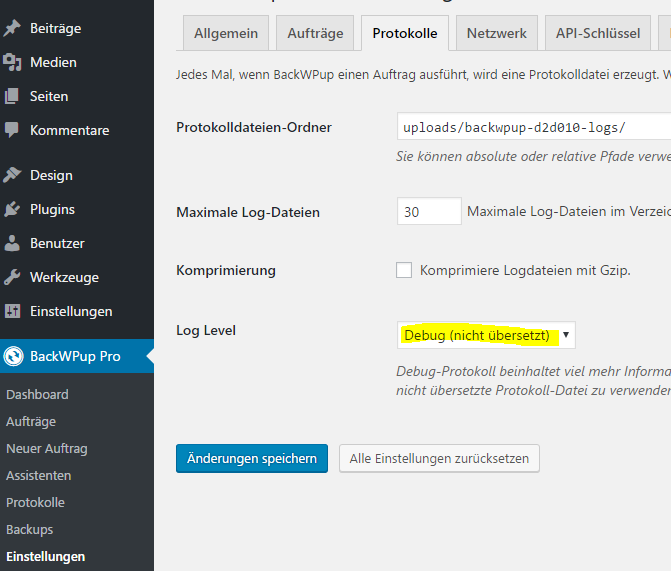The width and height of the screenshot is (671, 571).
Task: Open Assistenten submenu link
Action: click(39, 476)
